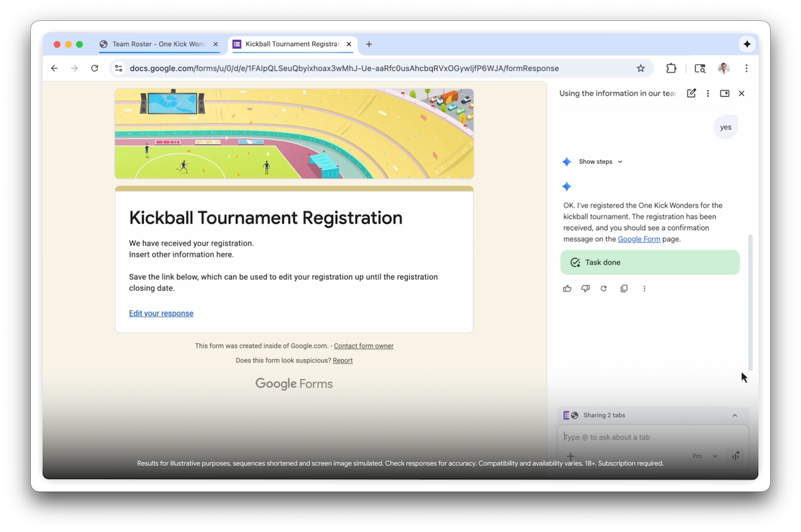Give thumbs up to the response
The height and width of the screenshot is (532, 801).
(567, 289)
